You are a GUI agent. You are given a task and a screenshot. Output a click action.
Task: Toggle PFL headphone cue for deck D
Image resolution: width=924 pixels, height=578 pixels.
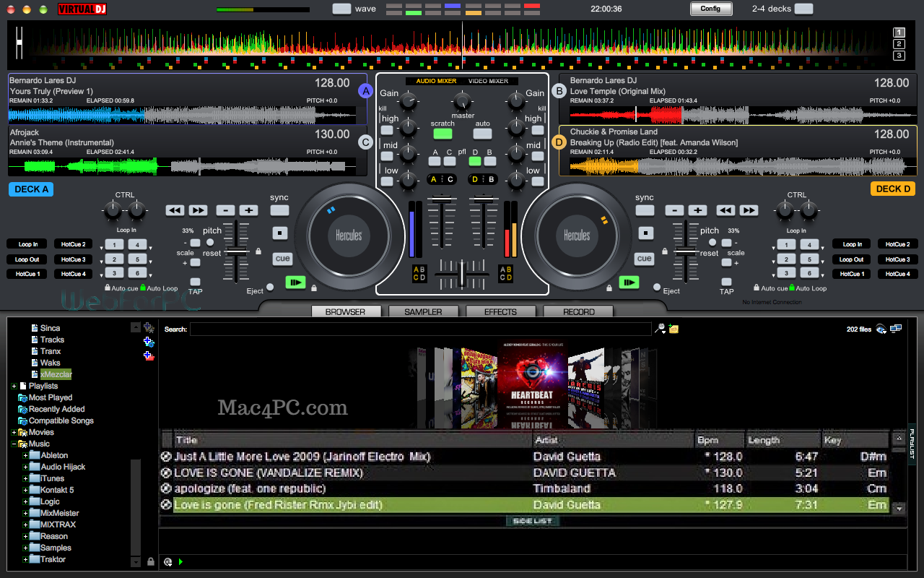475,161
